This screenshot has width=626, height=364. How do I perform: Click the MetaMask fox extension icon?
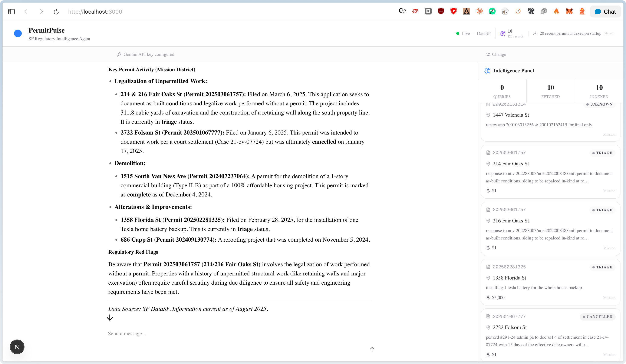click(x=569, y=11)
